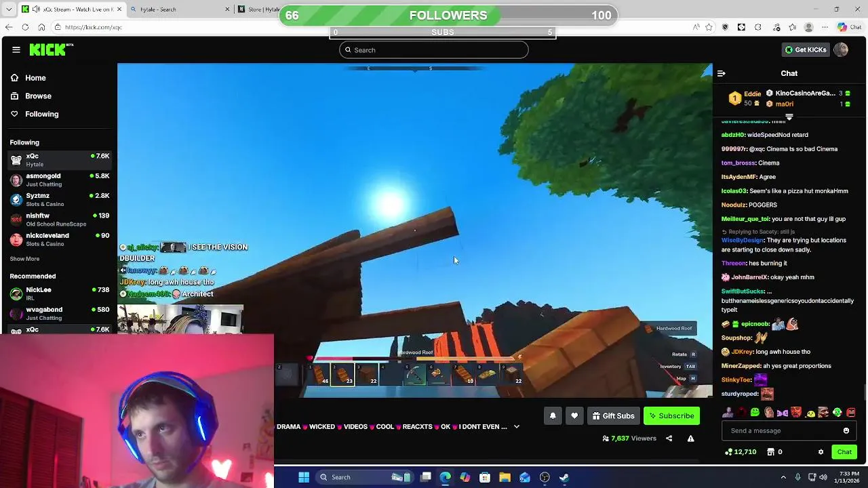Add page to favorites with star icon

pos(709,27)
